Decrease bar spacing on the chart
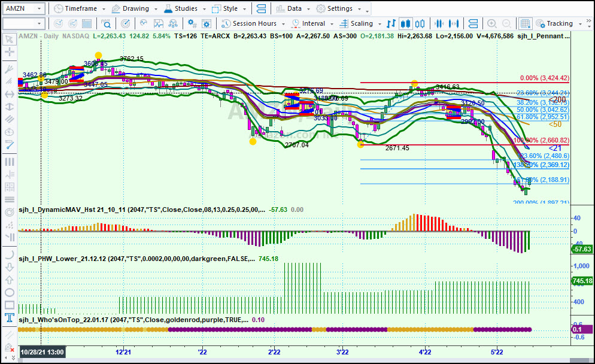The image size is (595, 364). point(439,23)
